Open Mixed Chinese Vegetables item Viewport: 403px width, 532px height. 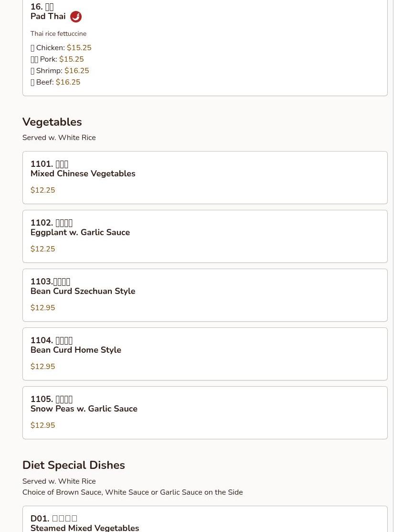coord(83,174)
